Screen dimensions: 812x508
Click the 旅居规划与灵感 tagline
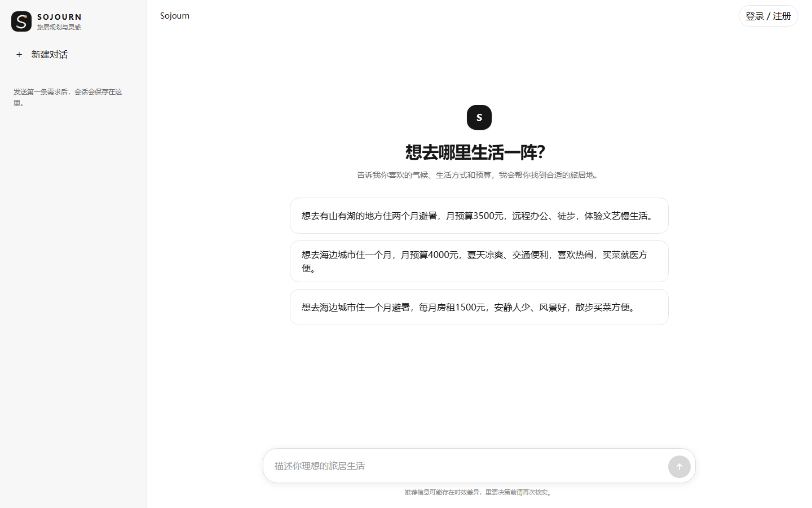tap(59, 27)
